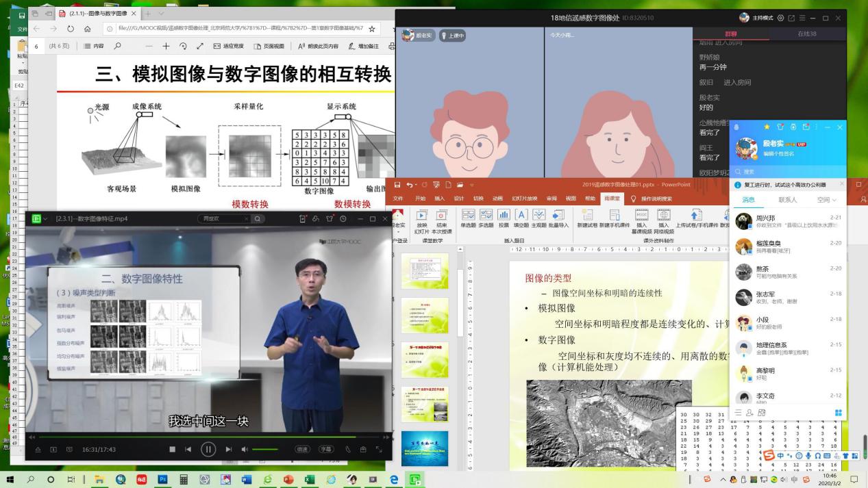
Task: Expand the 空间 dropdown in QQ panel
Action: [x=827, y=200]
